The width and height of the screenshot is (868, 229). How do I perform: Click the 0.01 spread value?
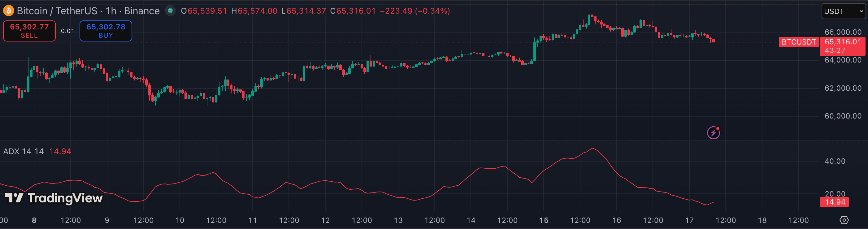[x=67, y=31]
